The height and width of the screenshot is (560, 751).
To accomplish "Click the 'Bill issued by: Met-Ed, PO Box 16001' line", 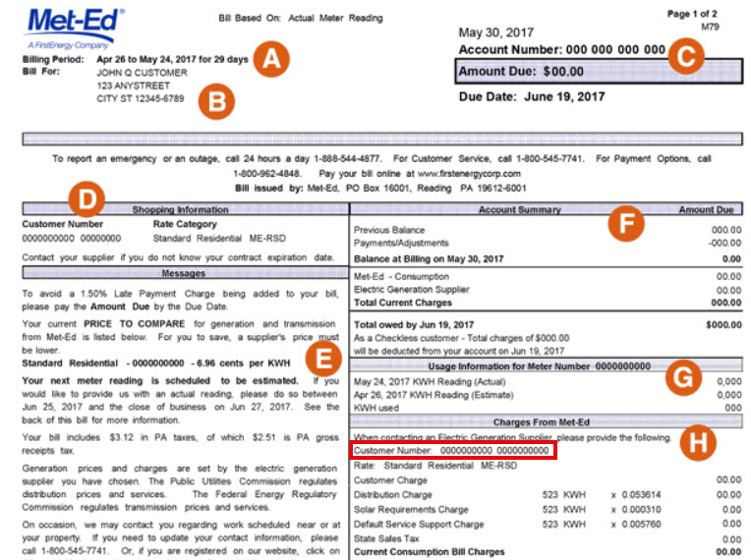I will point(380,188).
